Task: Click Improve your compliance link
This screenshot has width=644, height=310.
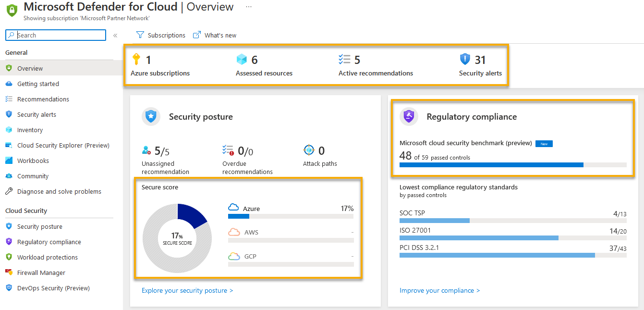Action: coord(439,290)
